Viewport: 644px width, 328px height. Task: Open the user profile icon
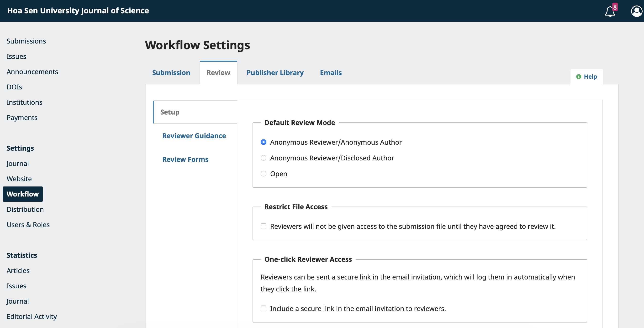636,11
